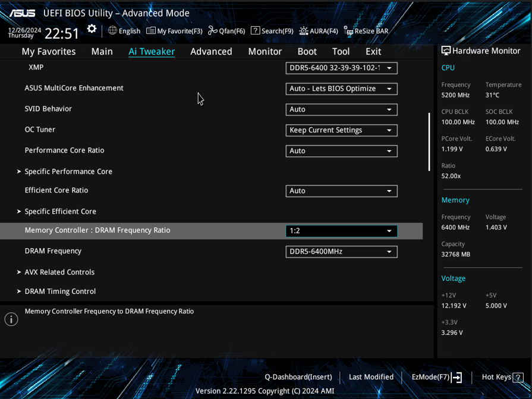532x399 pixels.
Task: Select the Ai Tweaker tab
Action: pos(152,52)
